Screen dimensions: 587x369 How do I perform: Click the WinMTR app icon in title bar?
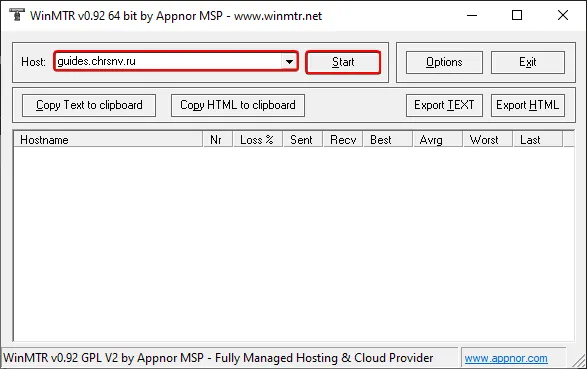(x=16, y=15)
